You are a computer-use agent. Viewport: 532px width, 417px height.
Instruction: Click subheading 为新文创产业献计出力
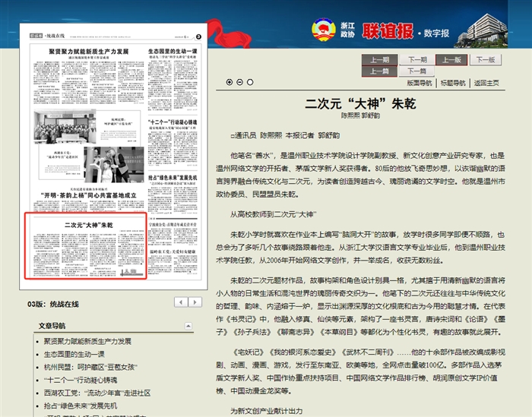point(266,411)
